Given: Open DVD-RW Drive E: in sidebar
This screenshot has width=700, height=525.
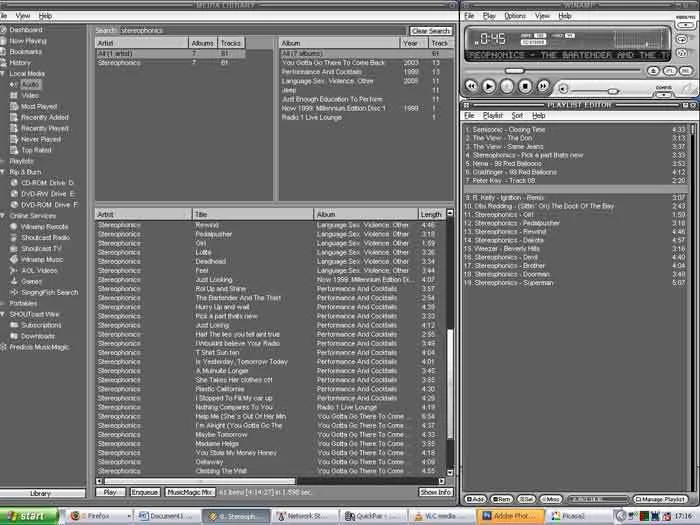Looking at the screenshot, I should (x=48, y=194).
